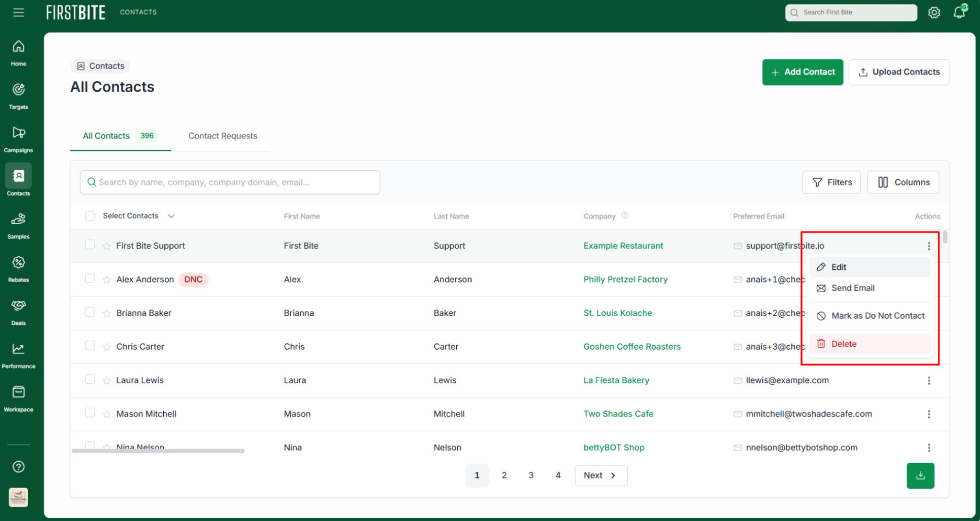Image resolution: width=980 pixels, height=521 pixels.
Task: Open the help question mark icon
Action: [x=19, y=467]
